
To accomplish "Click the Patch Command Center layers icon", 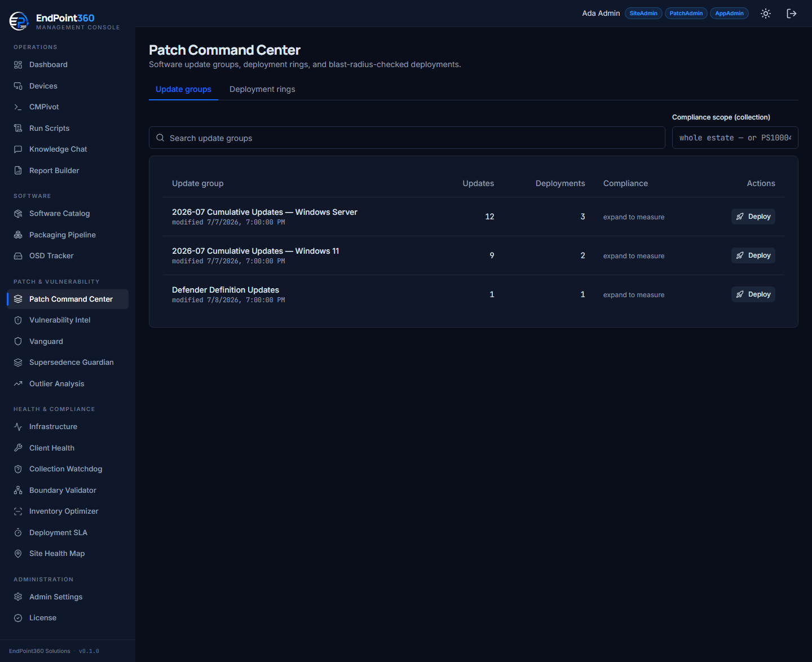I will (18, 299).
